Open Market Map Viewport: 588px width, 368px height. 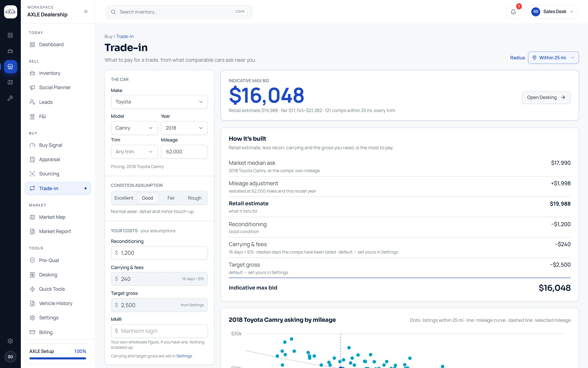pos(58,217)
